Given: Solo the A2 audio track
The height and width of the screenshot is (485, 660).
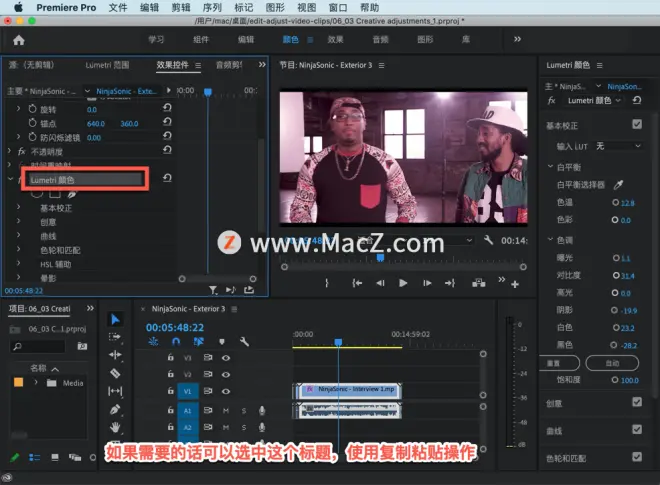Looking at the screenshot, I should [244, 427].
